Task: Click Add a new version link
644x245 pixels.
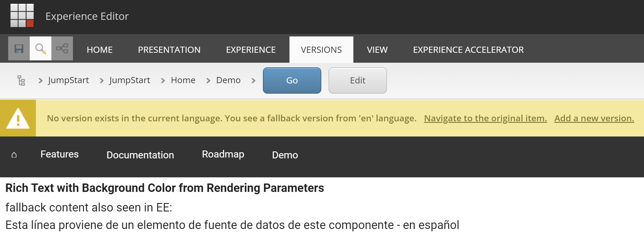Action: pyautogui.click(x=594, y=118)
